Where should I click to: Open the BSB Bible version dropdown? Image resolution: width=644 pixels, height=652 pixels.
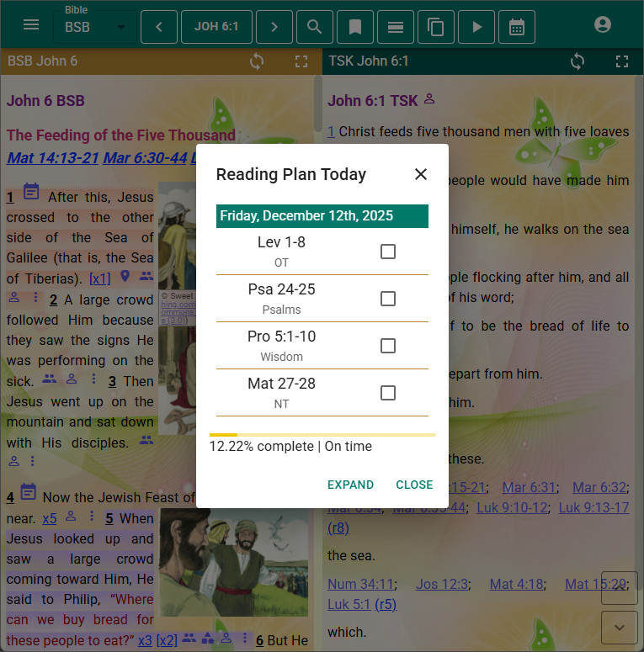pos(95,27)
